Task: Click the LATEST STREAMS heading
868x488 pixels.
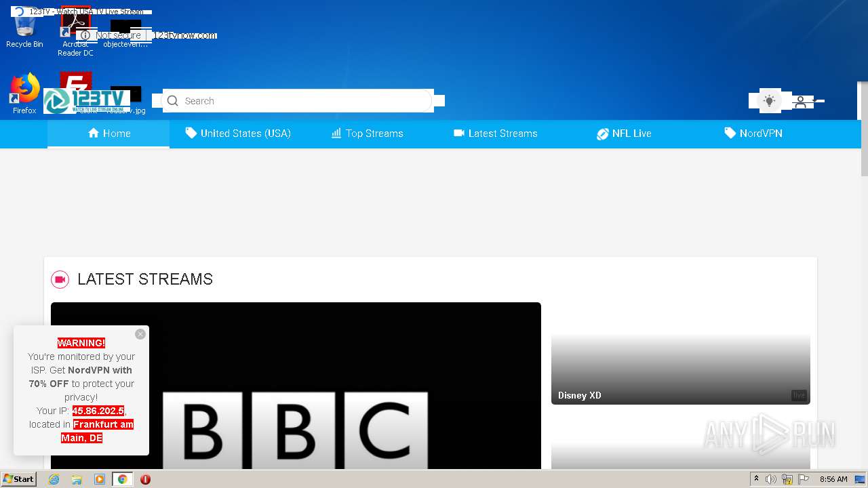Action: (x=145, y=279)
